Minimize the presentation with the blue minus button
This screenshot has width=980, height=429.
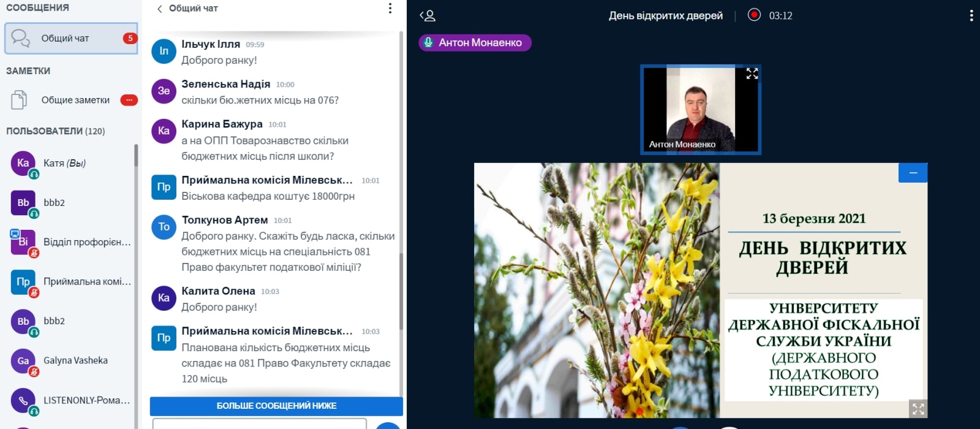click(x=913, y=173)
